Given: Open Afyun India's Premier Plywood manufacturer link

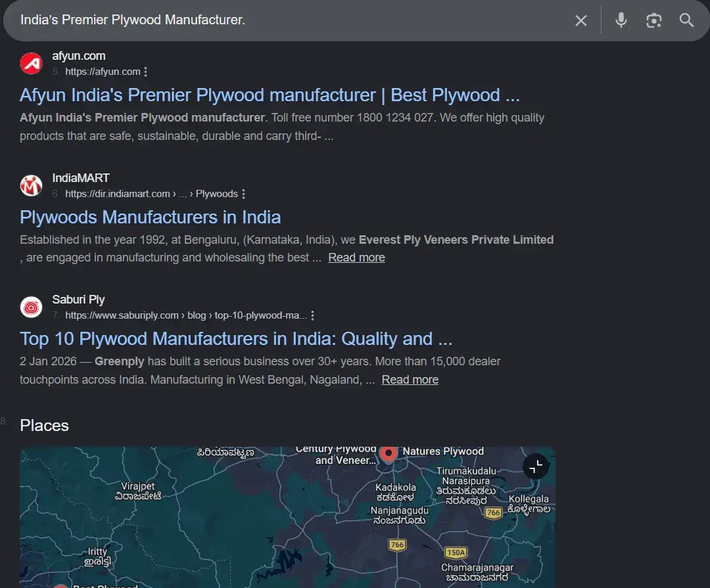Looking at the screenshot, I should pyautogui.click(x=270, y=95).
